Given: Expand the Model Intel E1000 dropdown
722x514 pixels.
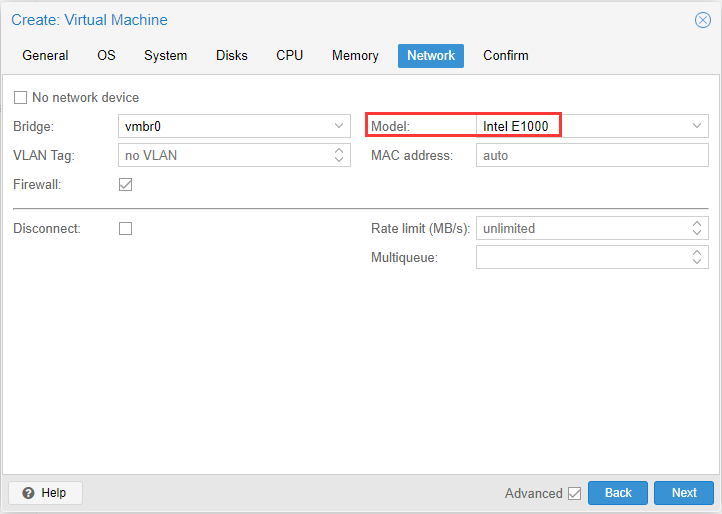Looking at the screenshot, I should [697, 126].
